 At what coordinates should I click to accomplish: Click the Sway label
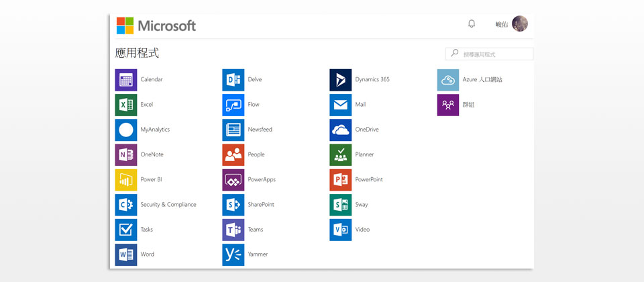pos(362,204)
